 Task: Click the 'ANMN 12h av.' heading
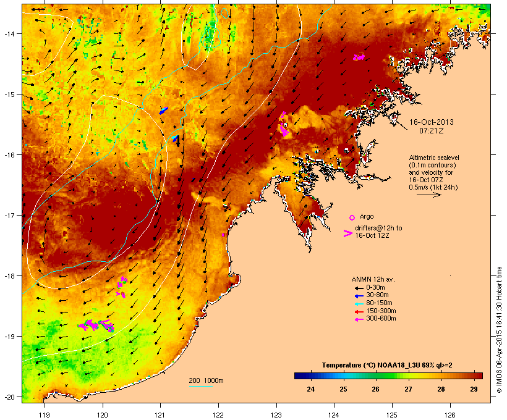coord(373,279)
